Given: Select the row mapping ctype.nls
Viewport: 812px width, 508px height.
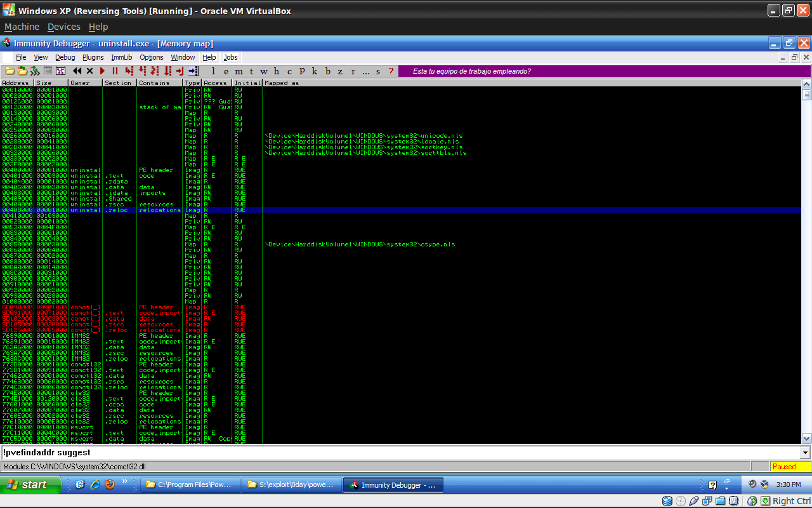Looking at the screenshot, I should pos(401,244).
